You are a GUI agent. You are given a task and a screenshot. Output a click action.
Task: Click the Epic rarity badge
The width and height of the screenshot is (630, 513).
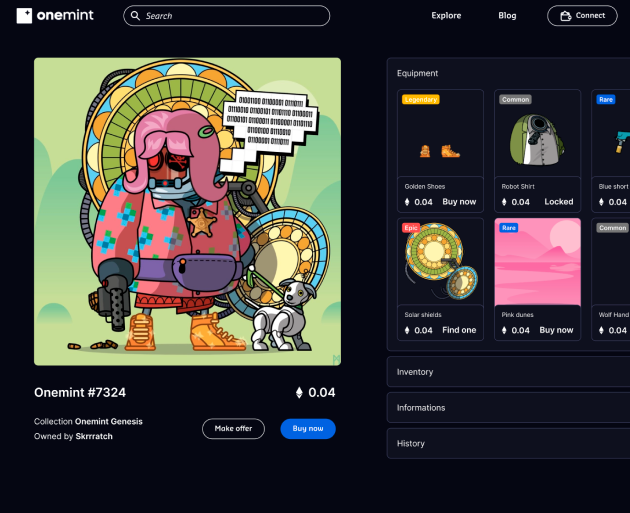tap(411, 228)
